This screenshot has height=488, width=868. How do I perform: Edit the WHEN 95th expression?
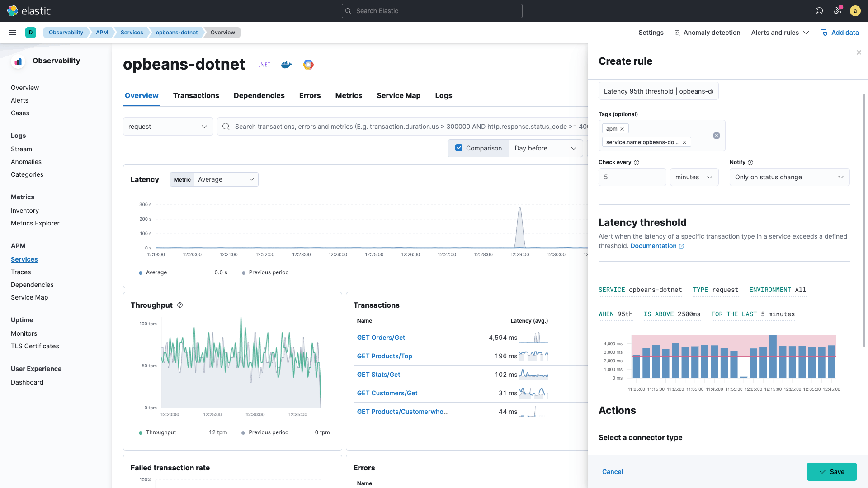click(x=615, y=314)
